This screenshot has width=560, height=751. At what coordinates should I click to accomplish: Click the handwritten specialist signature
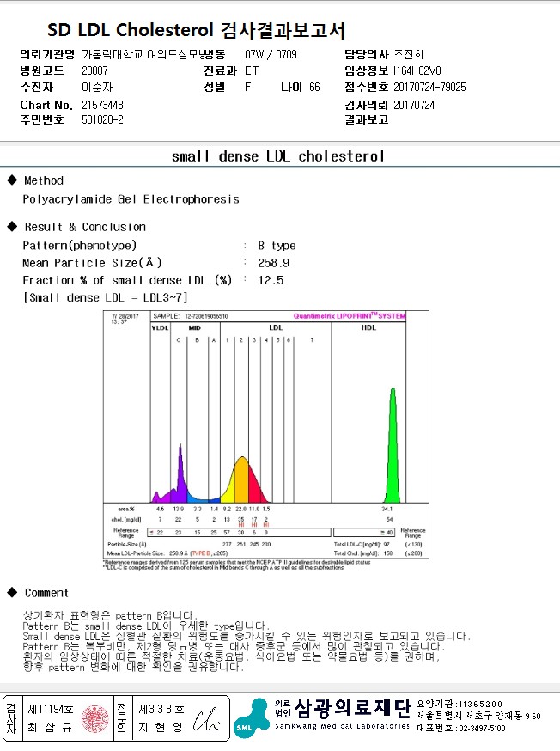(x=206, y=720)
